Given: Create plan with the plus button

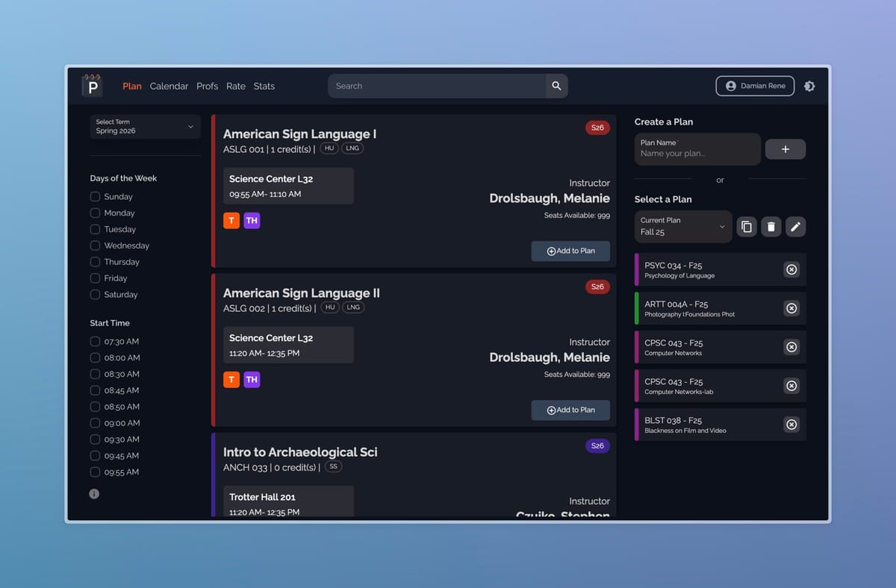Looking at the screenshot, I should coord(785,148).
